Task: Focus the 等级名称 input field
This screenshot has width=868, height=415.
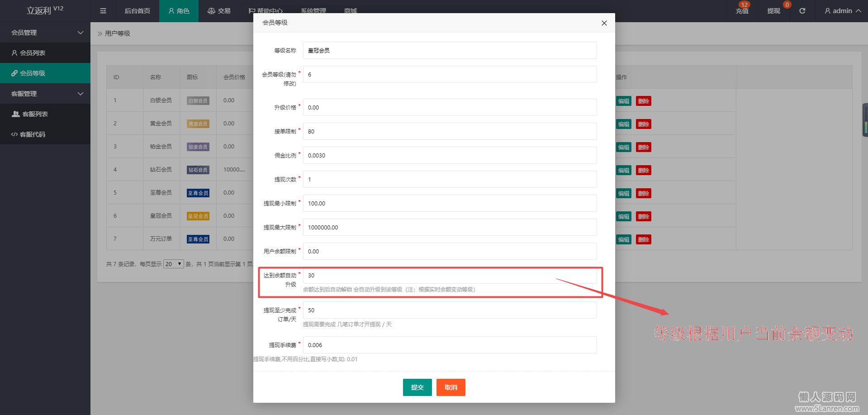Action: [450, 50]
